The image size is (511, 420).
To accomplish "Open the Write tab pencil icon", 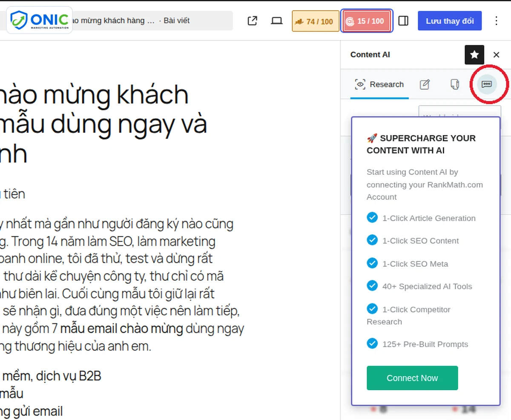I will coord(425,84).
